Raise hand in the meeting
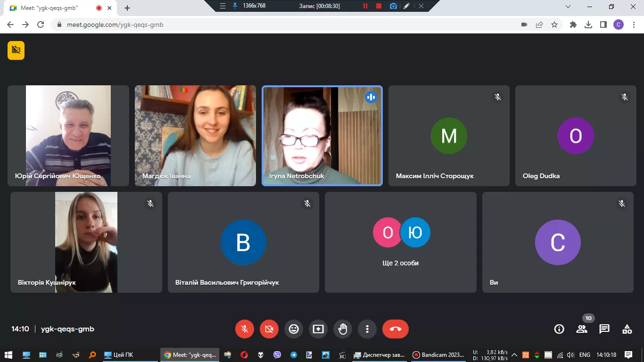 pyautogui.click(x=343, y=329)
